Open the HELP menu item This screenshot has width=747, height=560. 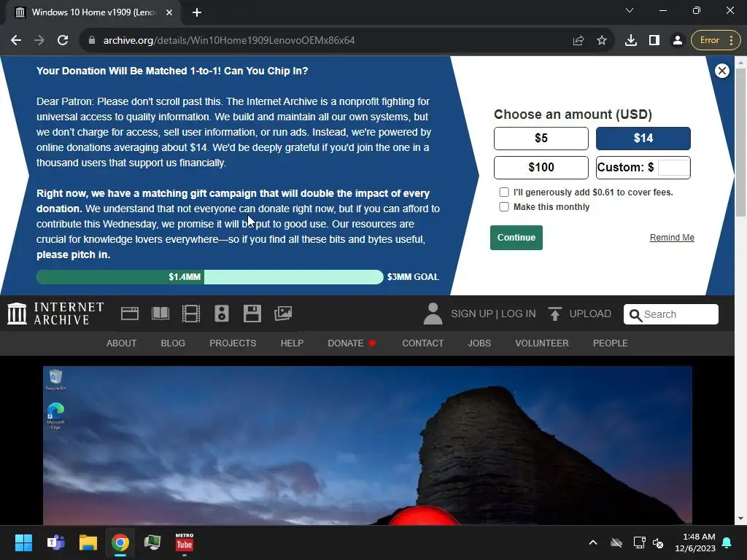(x=292, y=343)
